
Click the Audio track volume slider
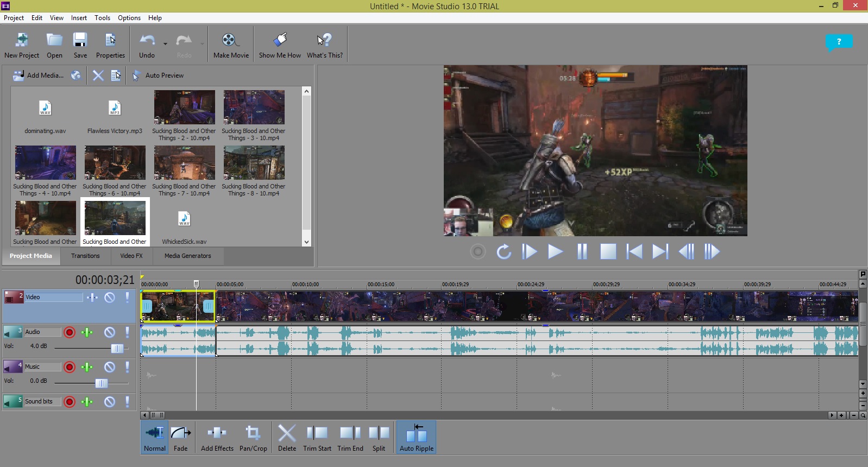tap(117, 349)
